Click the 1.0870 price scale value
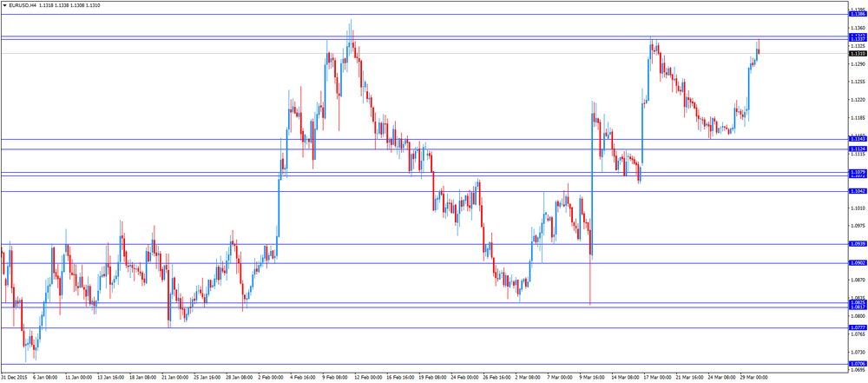This screenshot has height=383, width=868. (858, 280)
